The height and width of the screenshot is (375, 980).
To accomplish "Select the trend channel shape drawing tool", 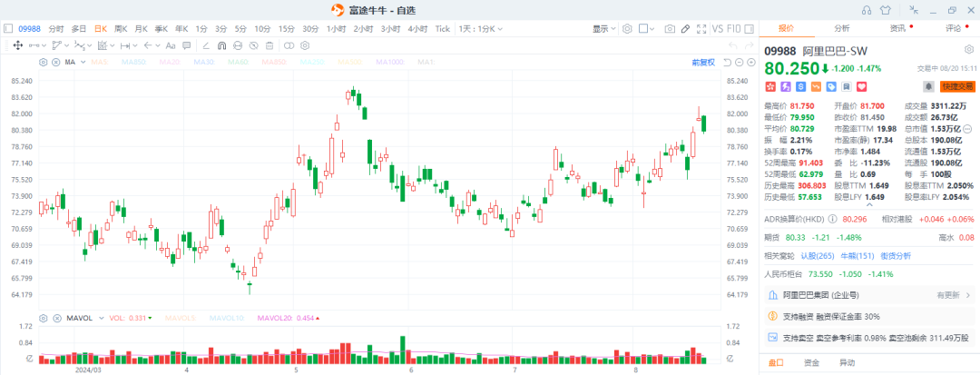I will click(57, 45).
